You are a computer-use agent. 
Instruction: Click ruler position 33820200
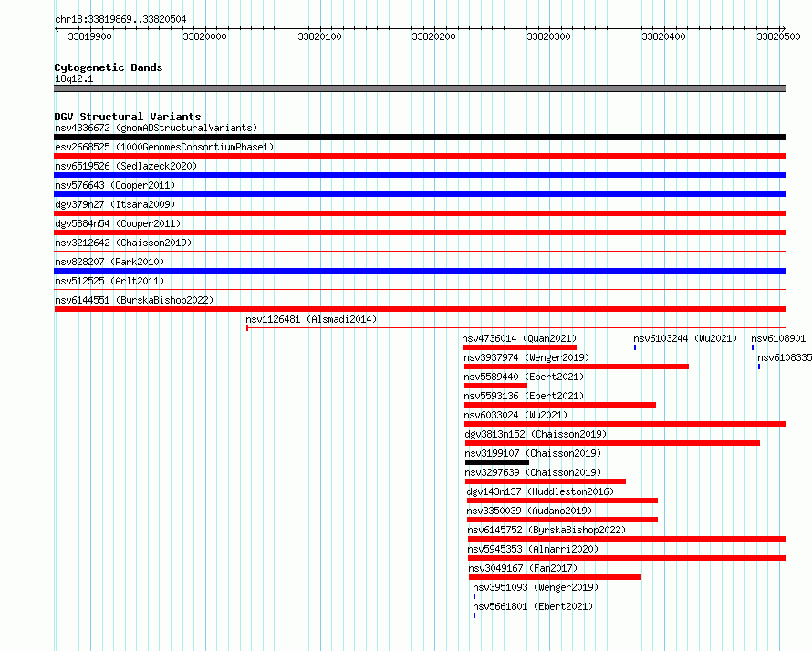tap(434, 36)
